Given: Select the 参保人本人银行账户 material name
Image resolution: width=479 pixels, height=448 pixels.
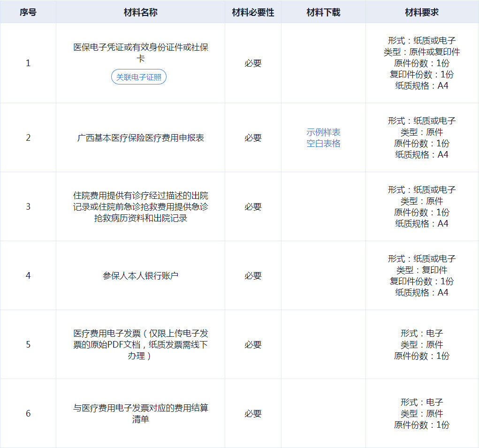Looking at the screenshot, I should 141,276.
